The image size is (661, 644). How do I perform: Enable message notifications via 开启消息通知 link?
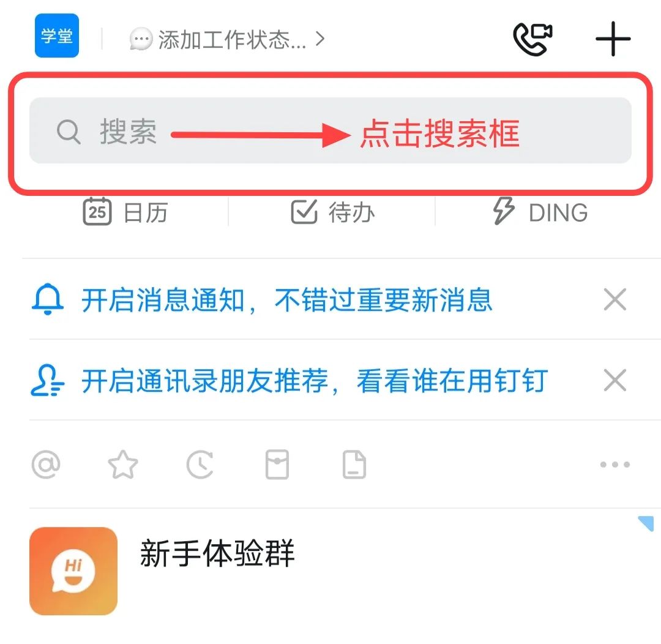click(286, 301)
